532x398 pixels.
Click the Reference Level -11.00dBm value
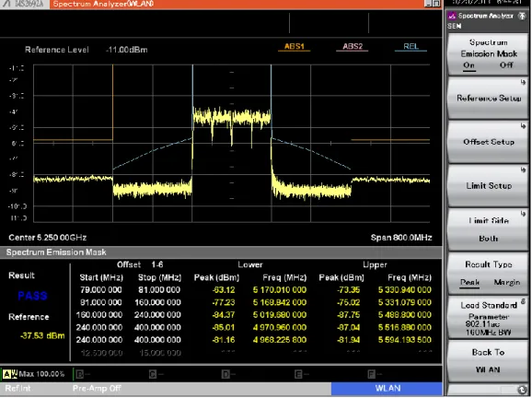(126, 50)
